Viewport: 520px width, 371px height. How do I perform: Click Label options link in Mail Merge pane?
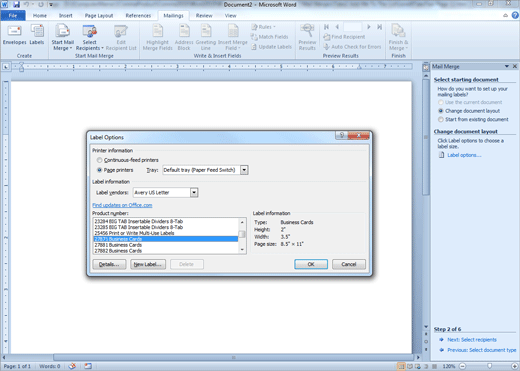[464, 155]
